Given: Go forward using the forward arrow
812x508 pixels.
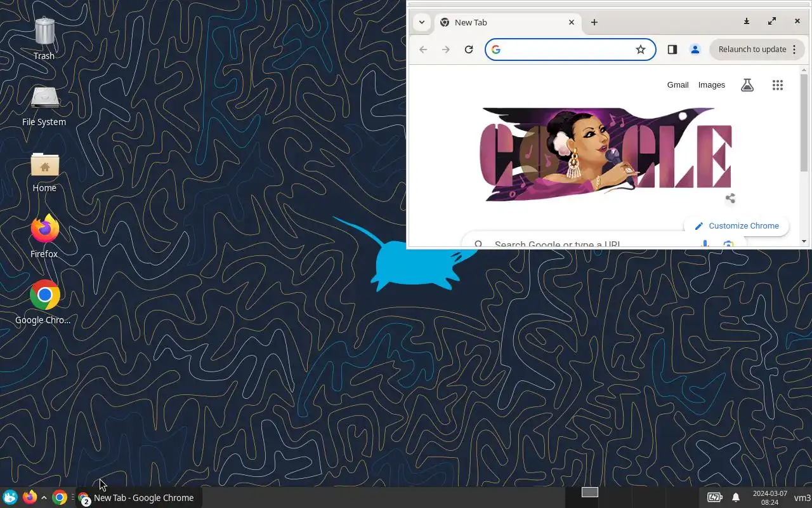Looking at the screenshot, I should coord(446,50).
